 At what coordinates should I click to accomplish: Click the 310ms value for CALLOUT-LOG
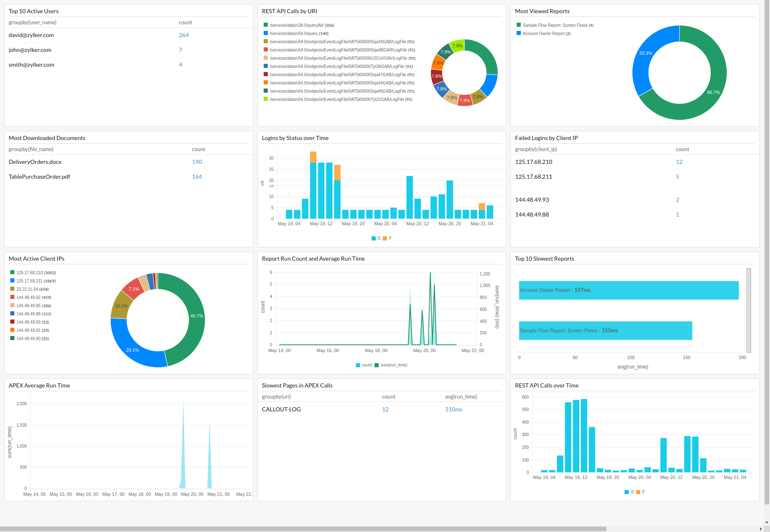(453, 409)
